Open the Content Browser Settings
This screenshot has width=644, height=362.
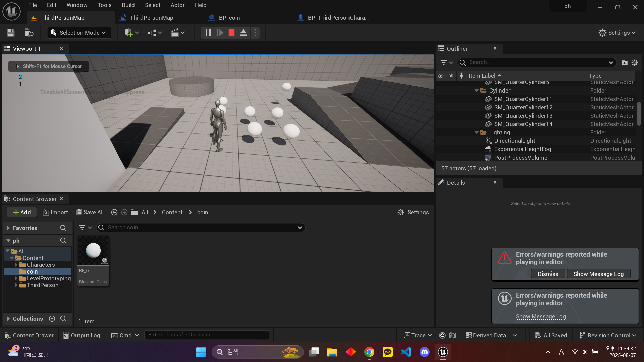click(413, 212)
